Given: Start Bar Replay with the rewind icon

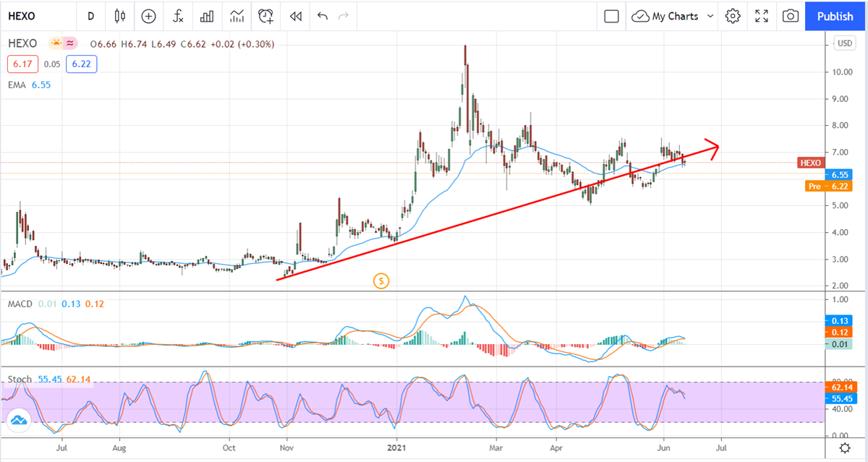Looking at the screenshot, I should click(x=295, y=16).
